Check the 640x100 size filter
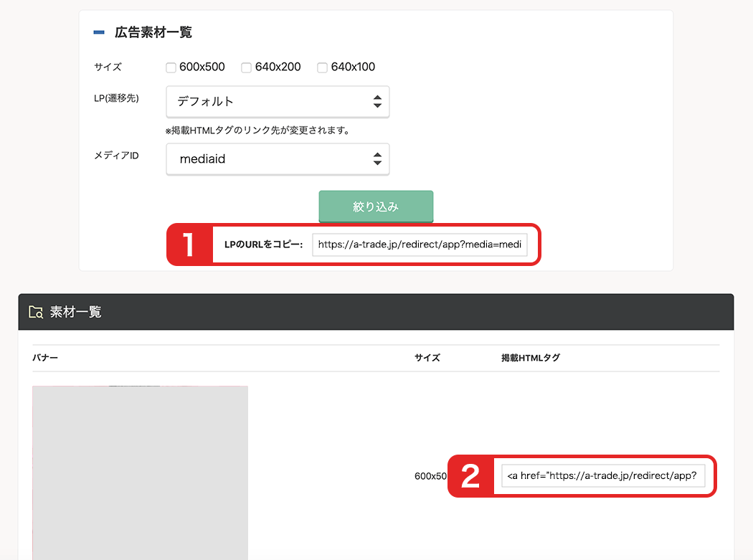 pyautogui.click(x=322, y=67)
